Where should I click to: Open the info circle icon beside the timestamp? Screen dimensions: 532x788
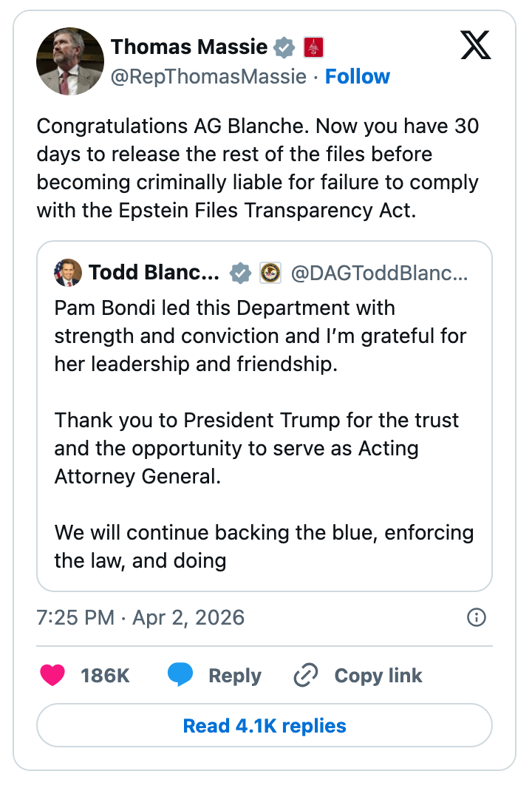click(x=477, y=617)
